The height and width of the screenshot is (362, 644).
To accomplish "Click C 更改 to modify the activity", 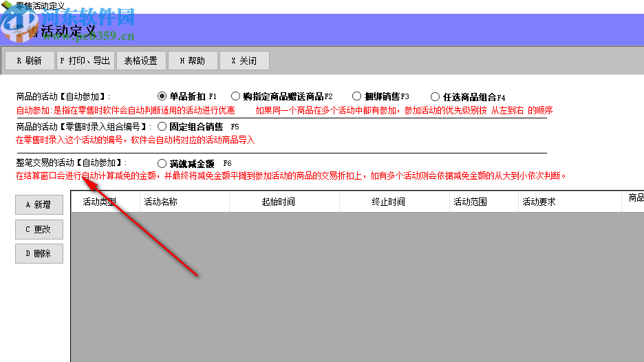I will pyautogui.click(x=39, y=229).
